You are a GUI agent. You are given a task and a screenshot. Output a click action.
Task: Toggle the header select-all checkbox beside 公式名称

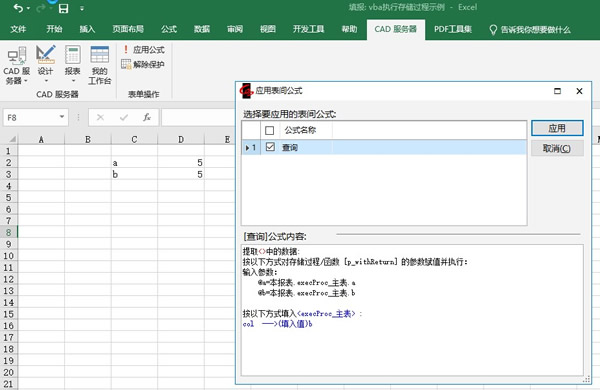(x=269, y=131)
